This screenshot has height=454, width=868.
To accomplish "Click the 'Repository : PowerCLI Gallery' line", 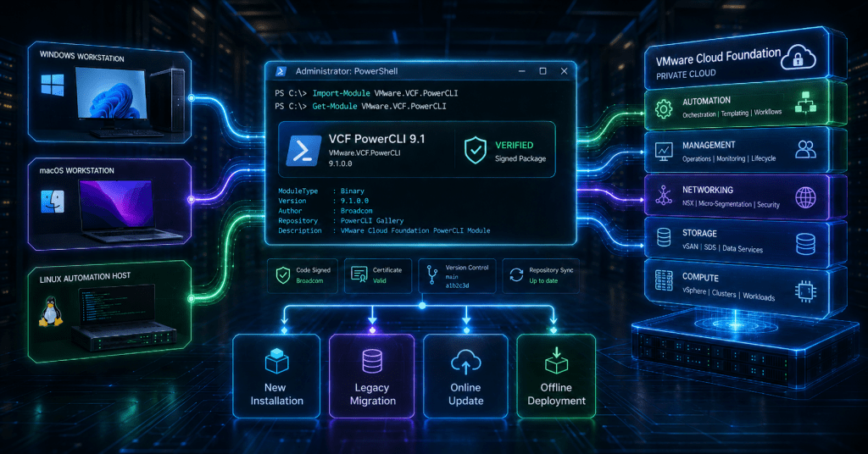I will (341, 220).
